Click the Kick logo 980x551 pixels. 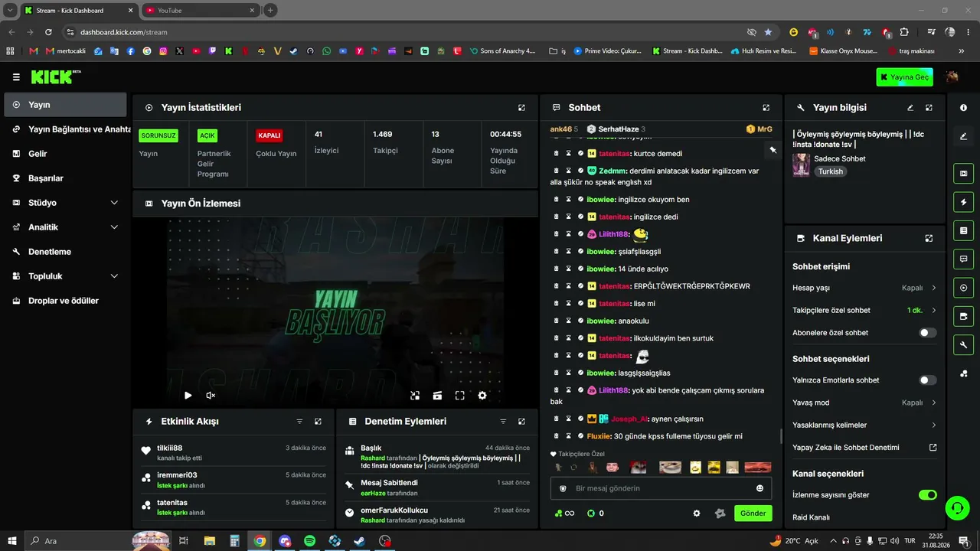[55, 77]
